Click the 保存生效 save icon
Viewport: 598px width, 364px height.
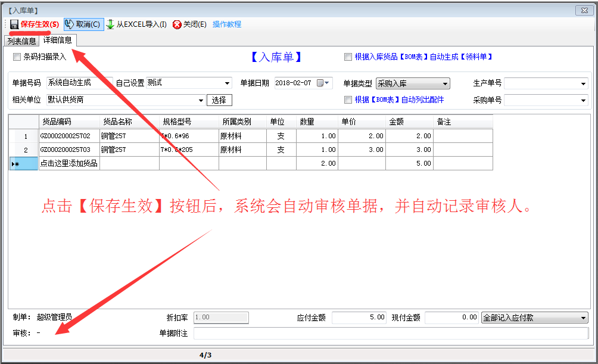pyautogui.click(x=13, y=24)
